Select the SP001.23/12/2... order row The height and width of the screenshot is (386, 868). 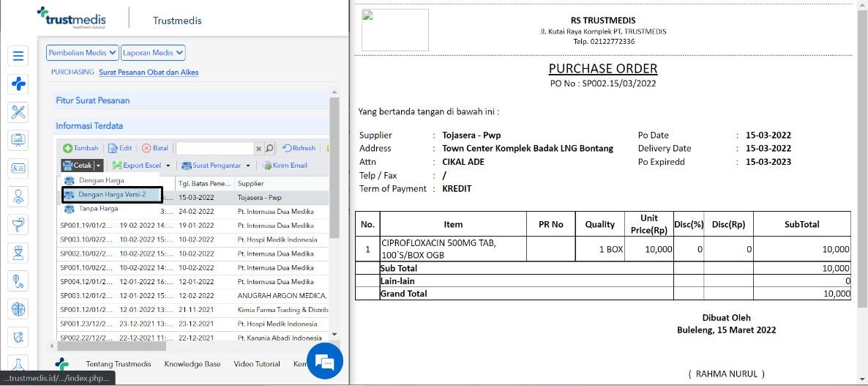pyautogui.click(x=192, y=324)
